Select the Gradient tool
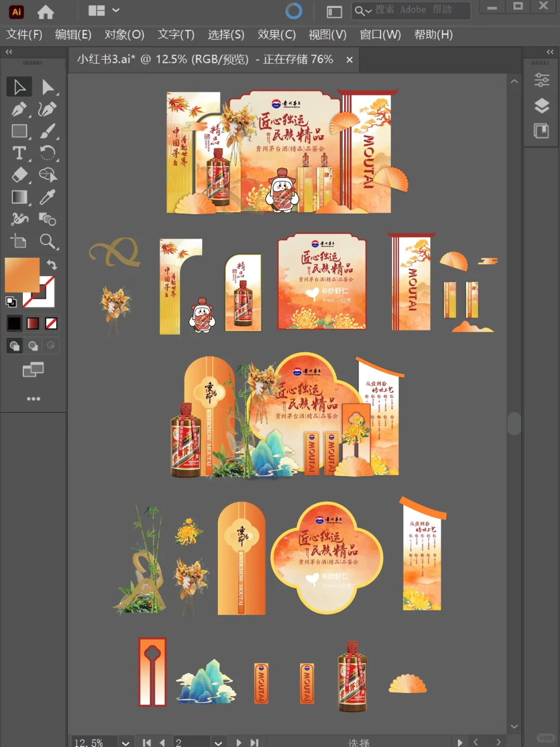560x747 pixels. (x=20, y=198)
